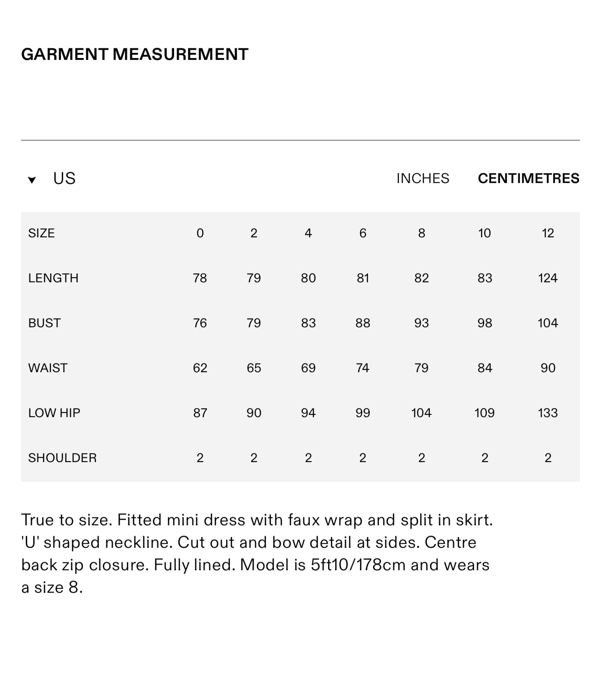Switch measurements to INCHES
Viewport: 601px width, 700px height.
tap(423, 178)
